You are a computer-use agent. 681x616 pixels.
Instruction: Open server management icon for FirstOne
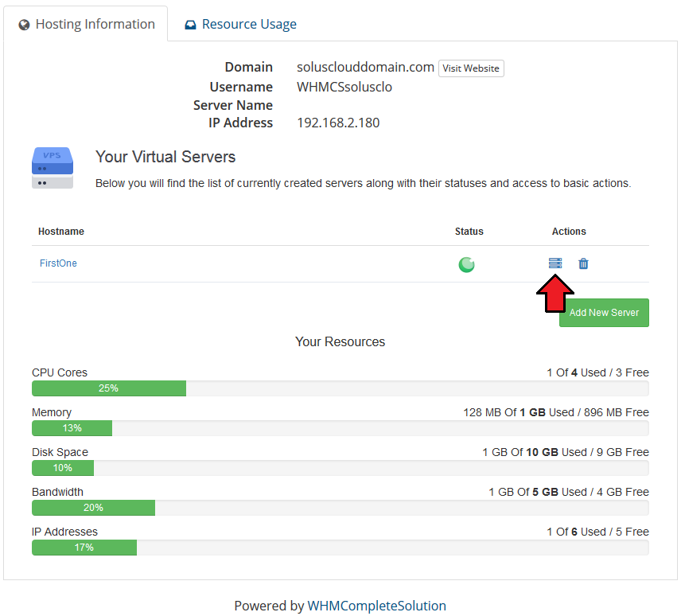tap(555, 263)
